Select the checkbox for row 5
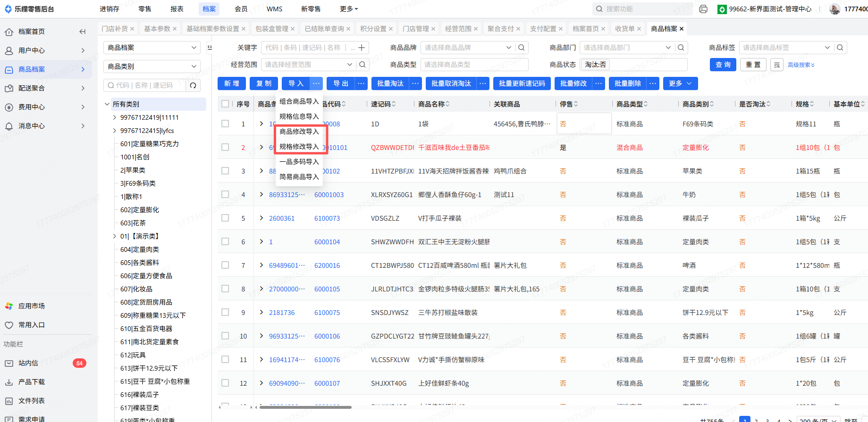This screenshot has height=422, width=868. pos(225,218)
